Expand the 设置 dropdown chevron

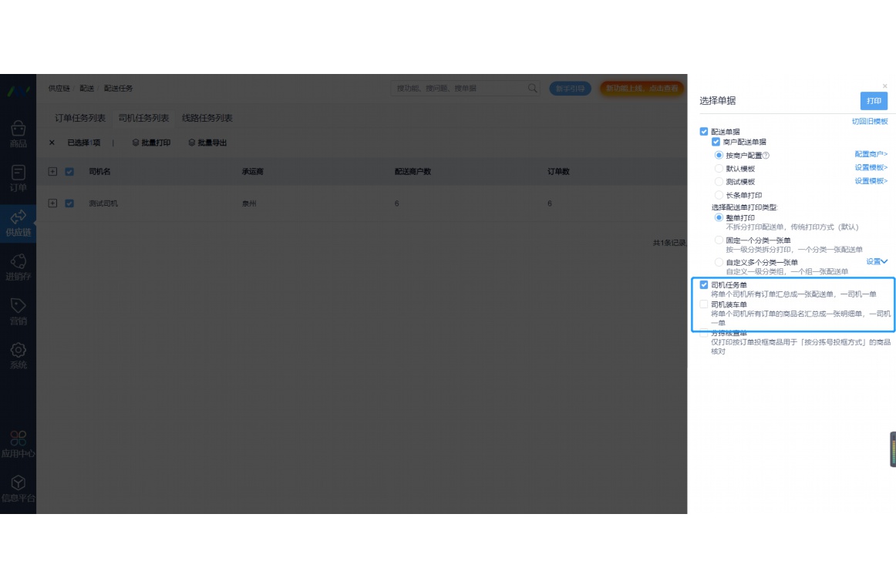pos(884,261)
